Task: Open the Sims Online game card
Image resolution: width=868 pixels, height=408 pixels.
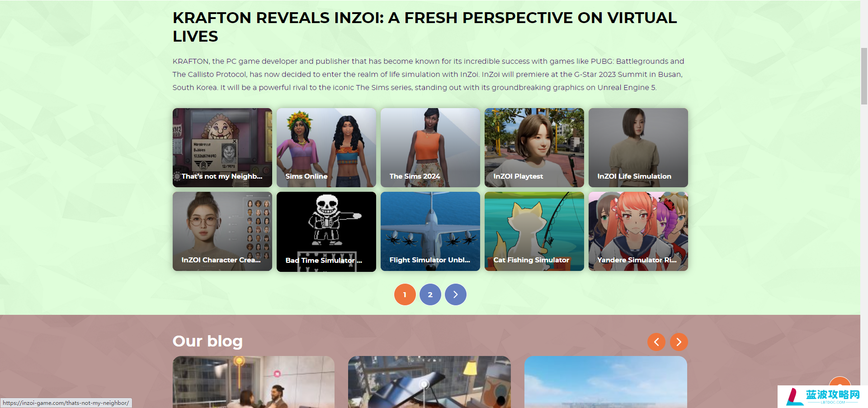Action: [326, 147]
